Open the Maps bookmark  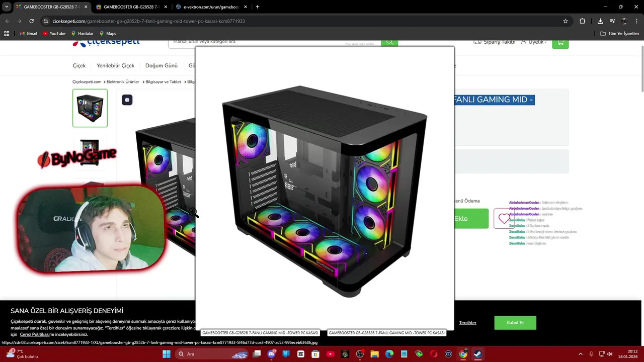point(107,33)
